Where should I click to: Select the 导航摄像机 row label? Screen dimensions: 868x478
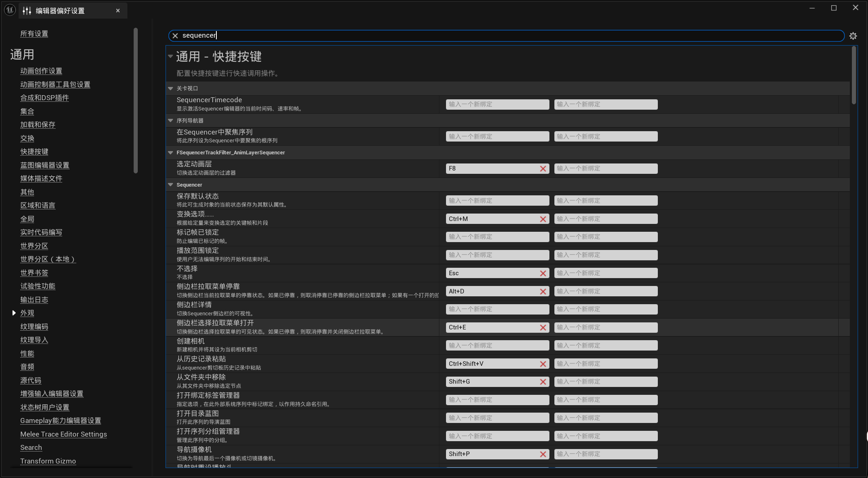pos(194,449)
